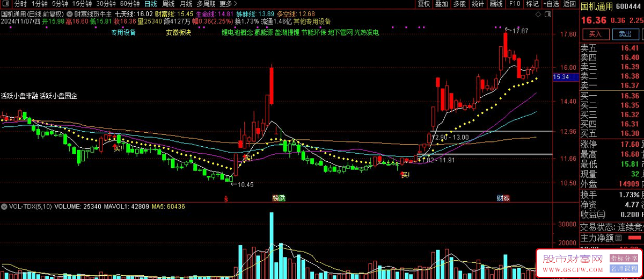Click the 活跃小盘国企 tag
Viewport: 644px width, 279px height.
pos(58,96)
